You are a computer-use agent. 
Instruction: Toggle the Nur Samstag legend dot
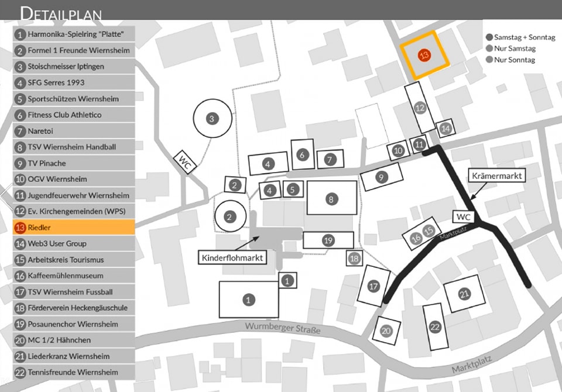click(489, 49)
